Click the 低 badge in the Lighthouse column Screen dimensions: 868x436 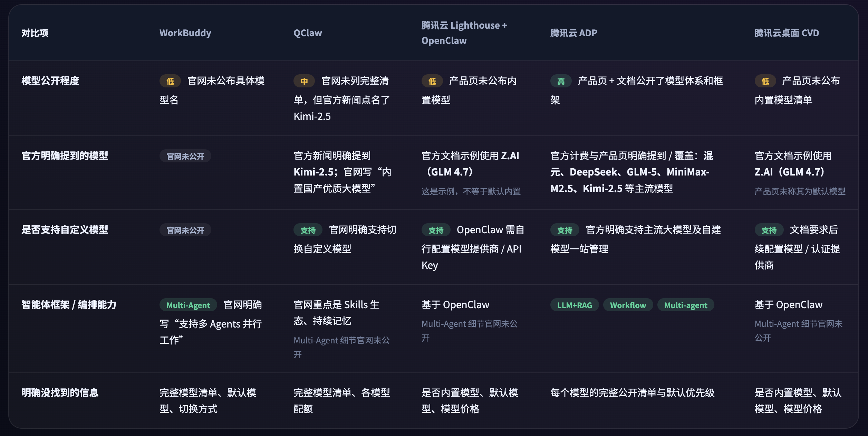(x=432, y=81)
